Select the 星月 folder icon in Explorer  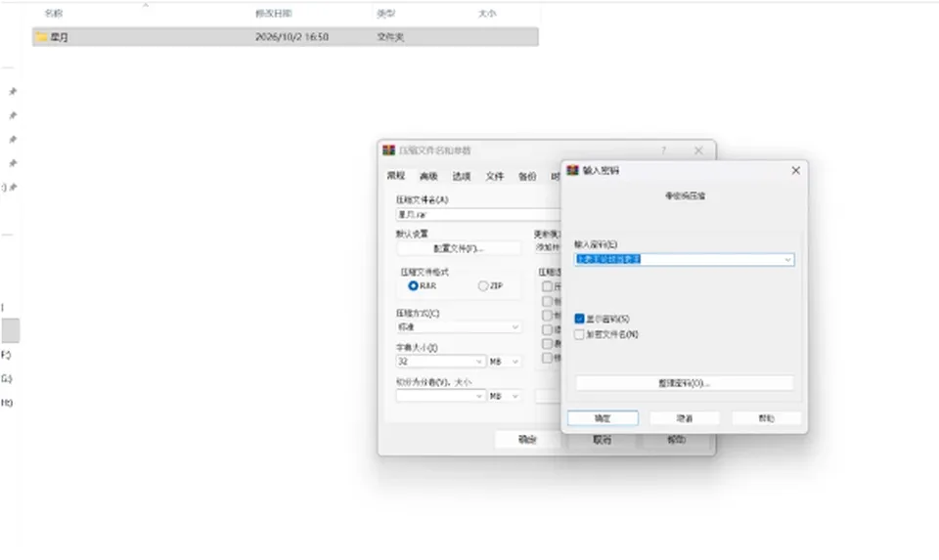[x=41, y=37]
